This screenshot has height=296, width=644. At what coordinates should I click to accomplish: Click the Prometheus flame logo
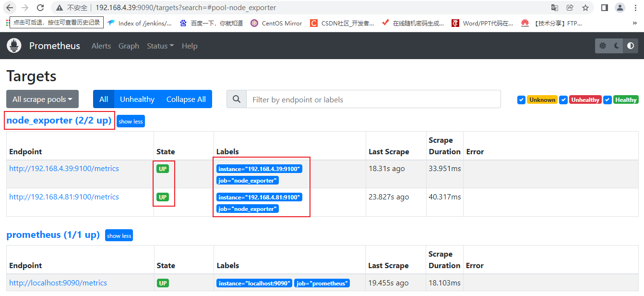coord(14,46)
